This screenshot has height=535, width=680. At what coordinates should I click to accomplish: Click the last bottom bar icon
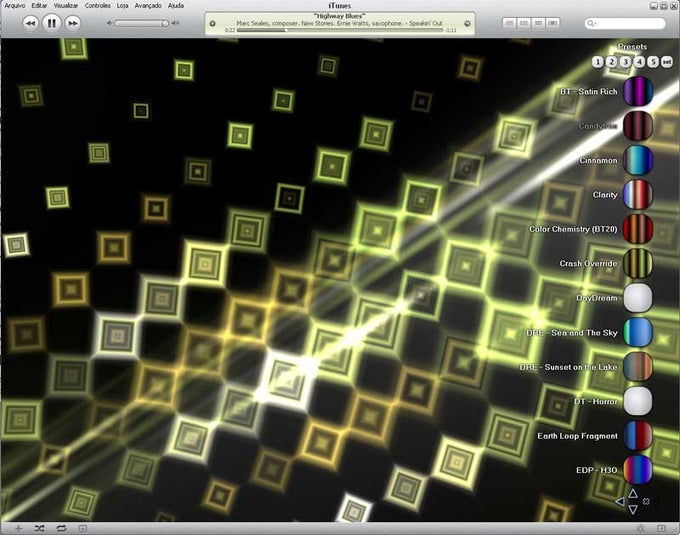pos(661,528)
